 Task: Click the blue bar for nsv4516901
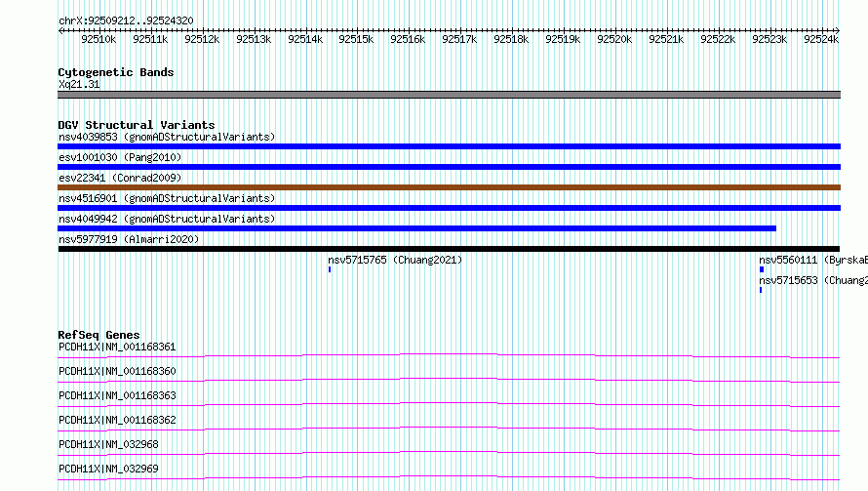pyautogui.click(x=449, y=208)
